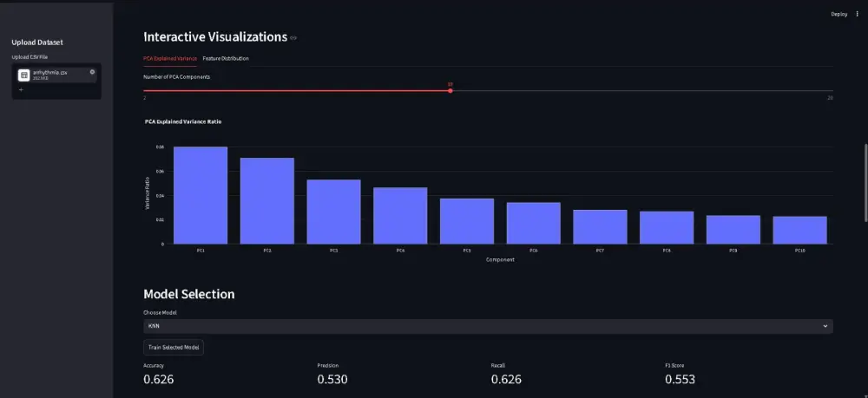Image resolution: width=868 pixels, height=398 pixels.
Task: Open the Choose Model dropdown showing KNN
Action: click(488, 326)
